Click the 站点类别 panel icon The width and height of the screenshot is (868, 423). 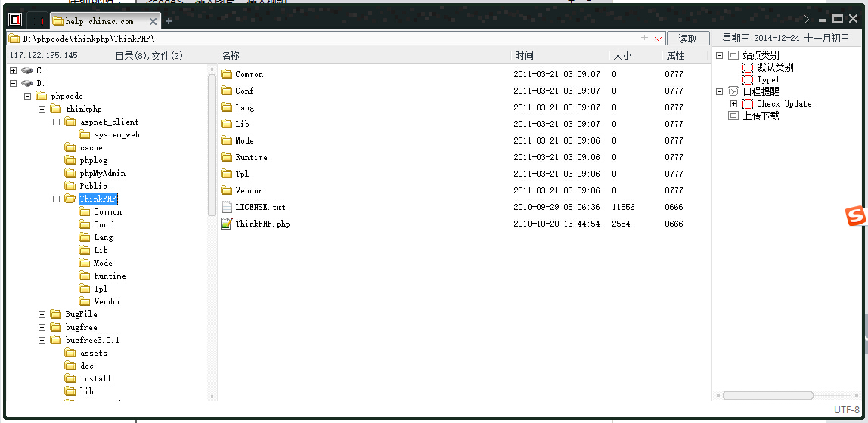click(733, 55)
